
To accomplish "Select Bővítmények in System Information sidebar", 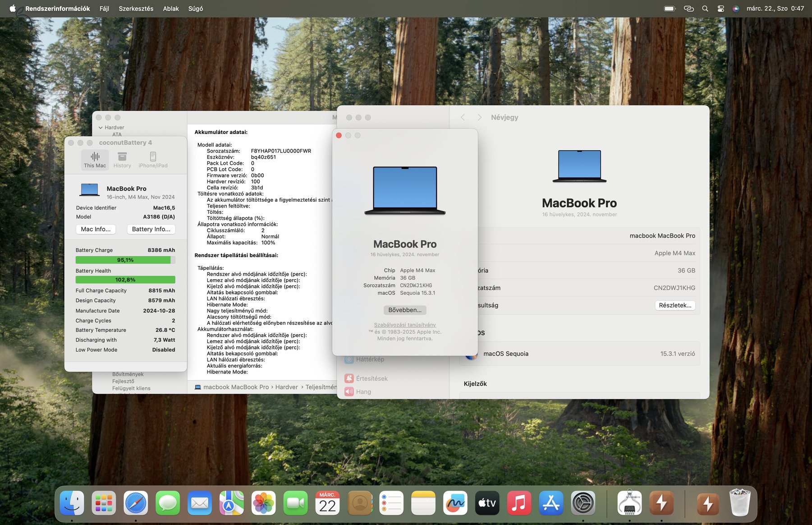I will click(128, 374).
